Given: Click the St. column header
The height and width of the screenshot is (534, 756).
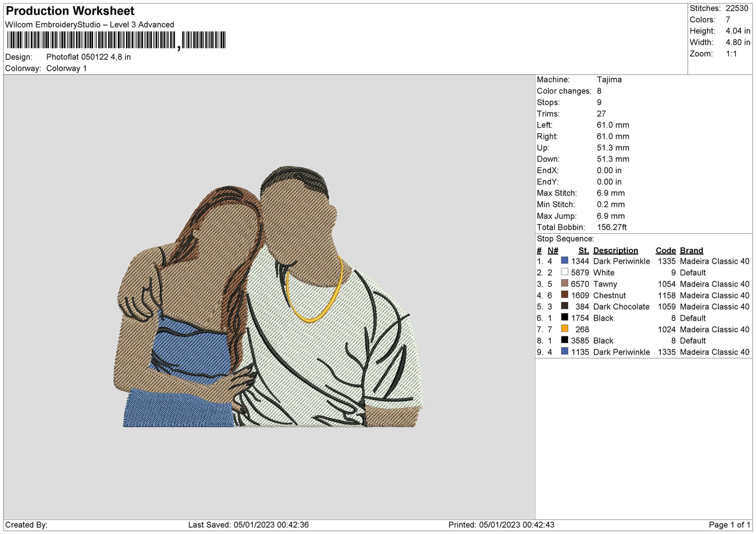Looking at the screenshot, I should pos(583,251).
